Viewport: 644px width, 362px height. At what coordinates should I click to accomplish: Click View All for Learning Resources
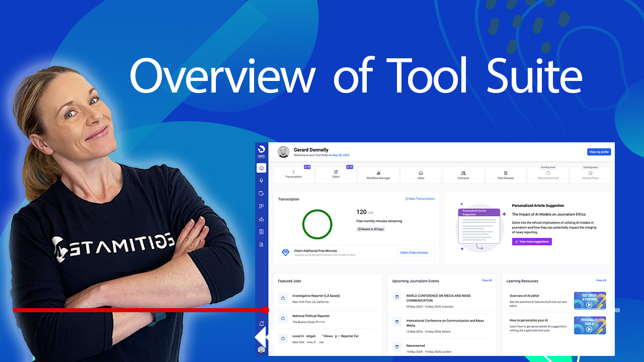coord(601,281)
